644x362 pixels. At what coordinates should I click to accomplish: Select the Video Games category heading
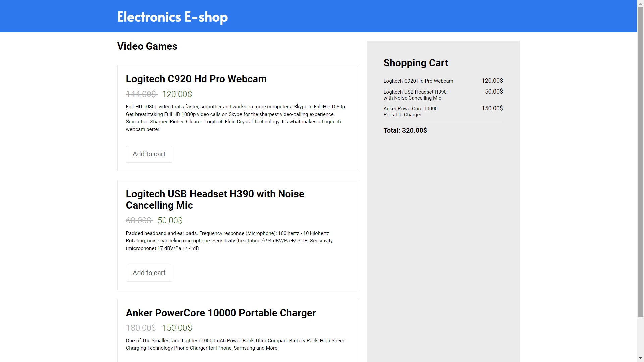[147, 46]
